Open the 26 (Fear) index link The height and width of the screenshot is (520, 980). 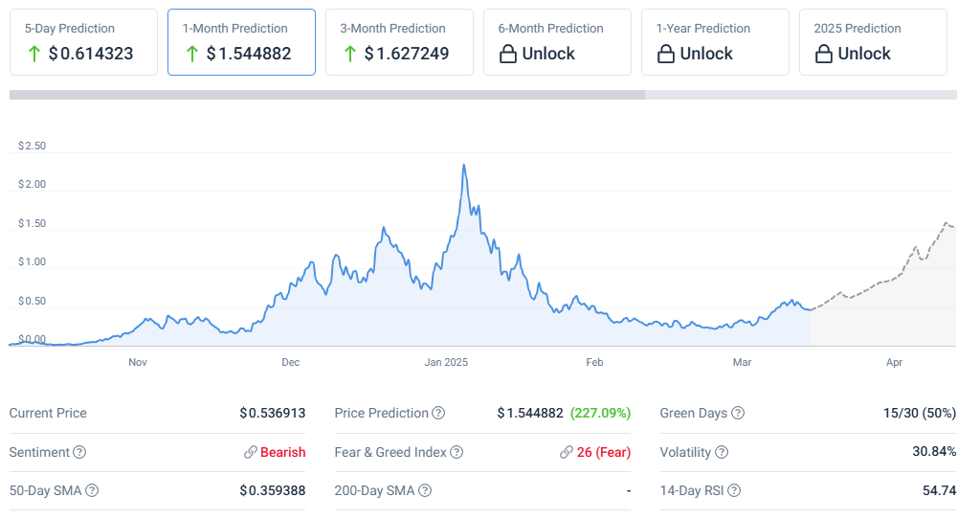tap(604, 452)
